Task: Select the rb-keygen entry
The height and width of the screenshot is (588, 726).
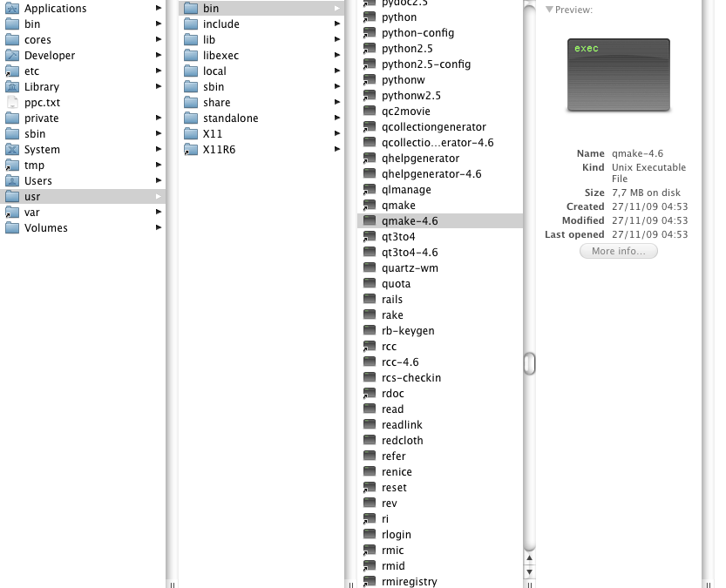Action: pyautogui.click(x=408, y=331)
